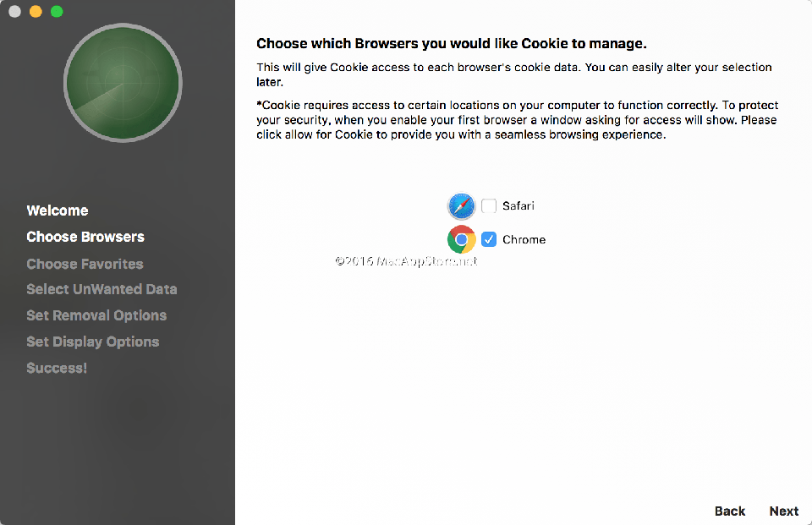Image resolution: width=812 pixels, height=525 pixels.
Task: Open the Set Removal Options step
Action: point(96,315)
